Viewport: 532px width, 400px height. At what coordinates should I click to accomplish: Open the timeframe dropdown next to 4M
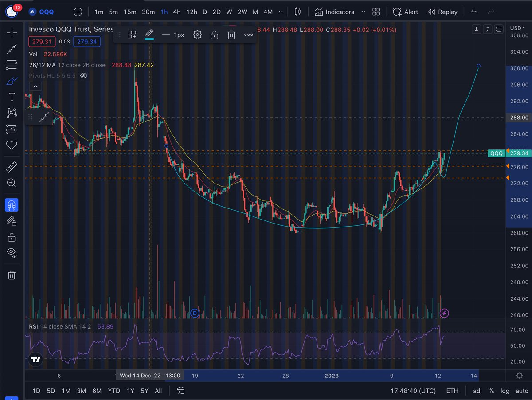click(x=281, y=12)
